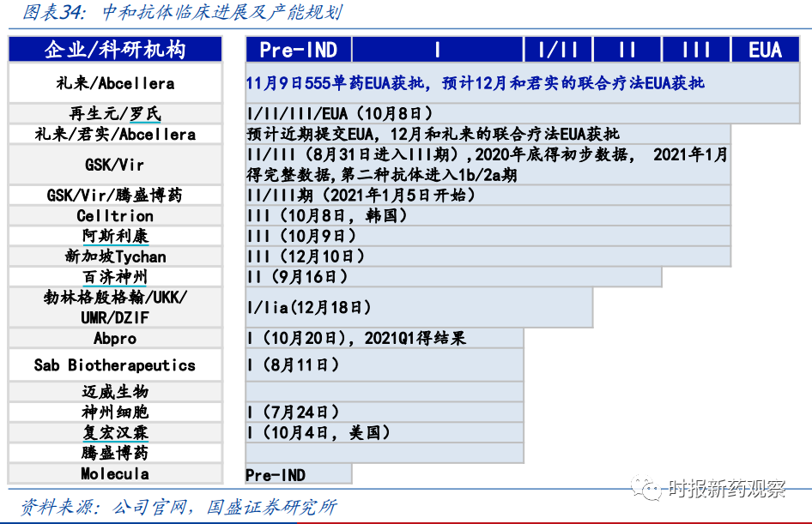Click the I（10月20日），2021Q1得结果 bar
Image resolution: width=812 pixels, height=524 pixels.
point(385,338)
